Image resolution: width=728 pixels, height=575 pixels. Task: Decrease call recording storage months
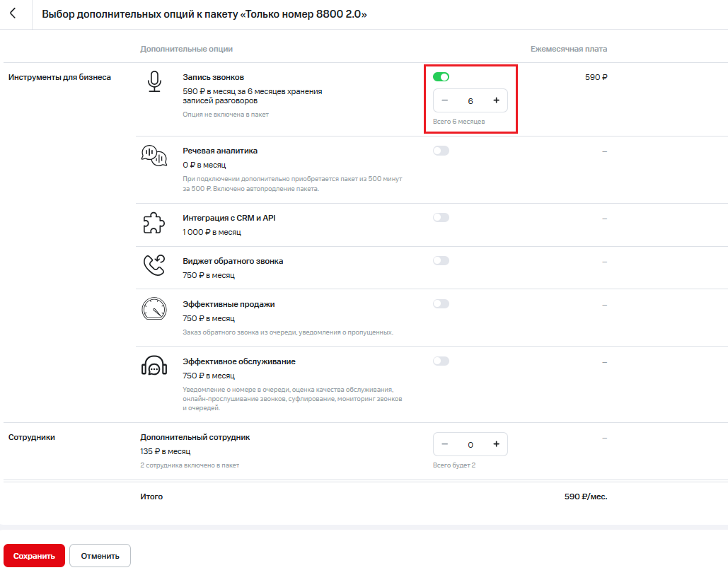pos(445,100)
